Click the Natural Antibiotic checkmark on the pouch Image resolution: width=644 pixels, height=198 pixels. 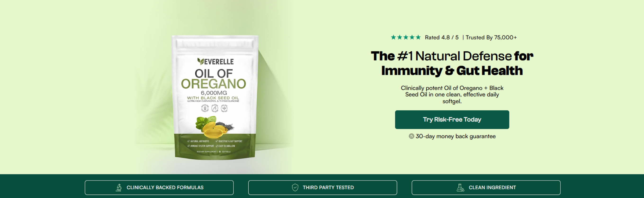[x=188, y=141]
